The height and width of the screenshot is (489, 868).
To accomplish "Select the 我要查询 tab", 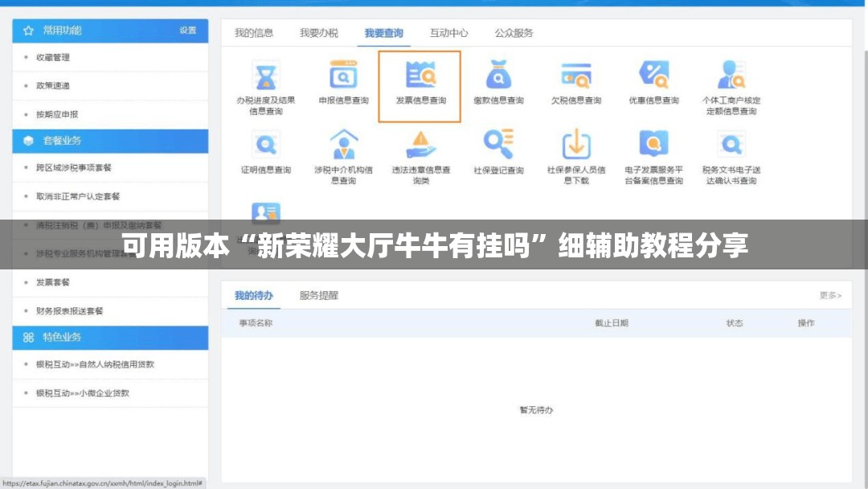I will click(x=383, y=33).
